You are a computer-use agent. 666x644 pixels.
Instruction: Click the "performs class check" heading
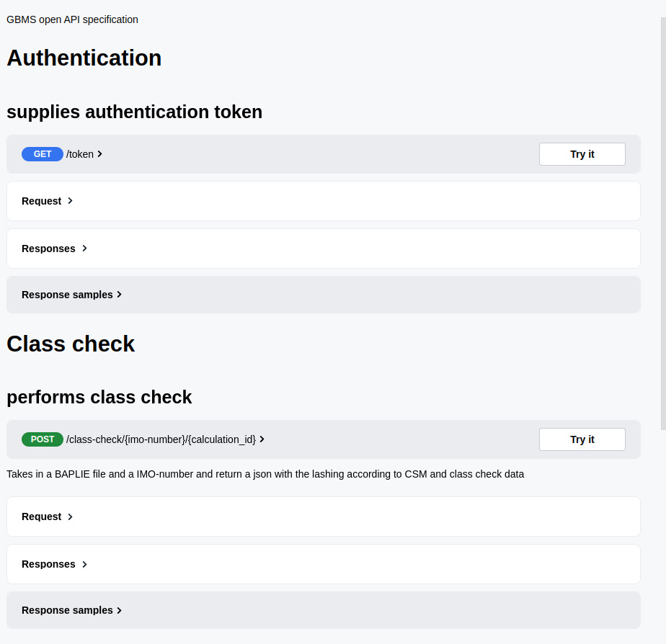tap(99, 397)
